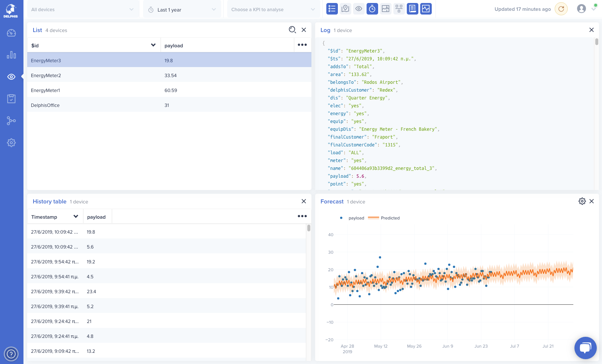Screen dimensions: 602x364
Task: Open the chat support bubble
Action: pos(586,348)
